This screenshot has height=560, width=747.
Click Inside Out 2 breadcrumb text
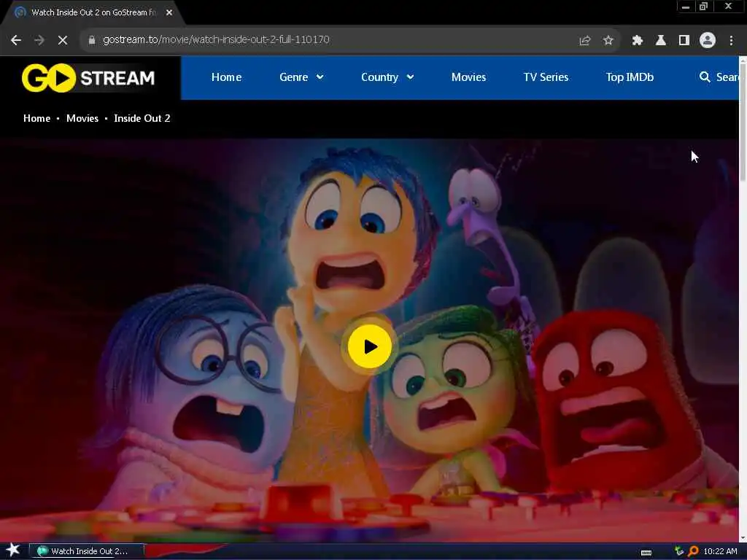point(142,118)
